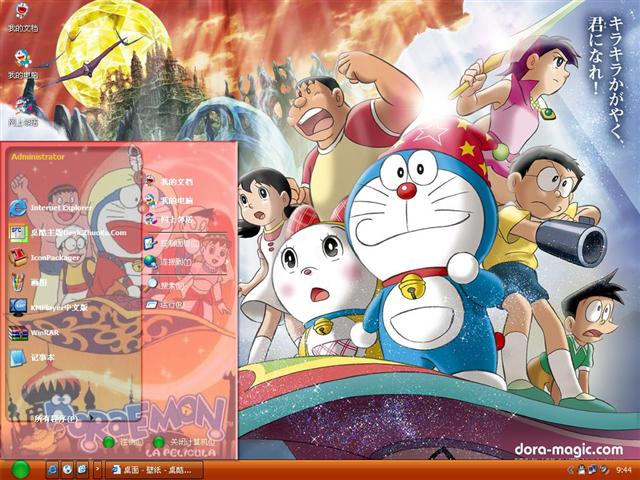Viewport: 640px width, 480px height.
Task: Click the third Quick Launch icon
Action: pyautogui.click(x=82, y=469)
